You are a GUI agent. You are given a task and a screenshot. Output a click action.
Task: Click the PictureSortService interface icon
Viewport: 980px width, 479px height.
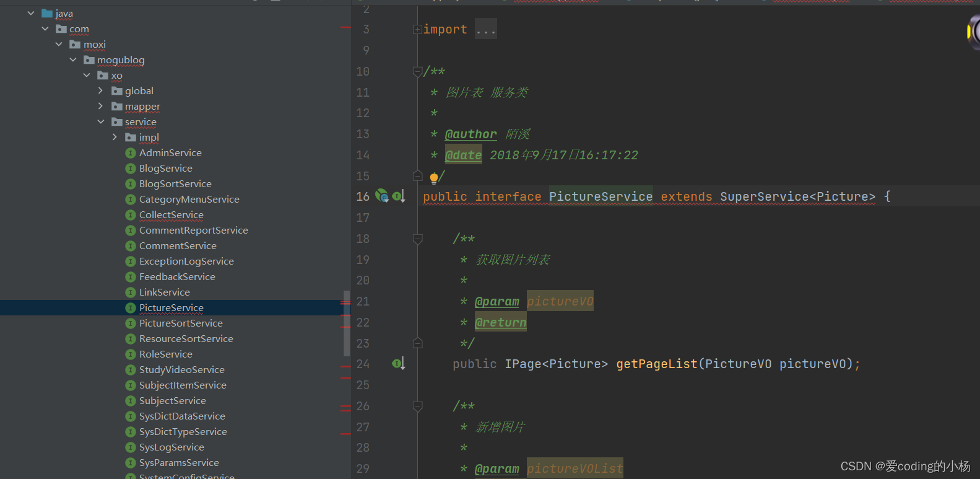131,323
